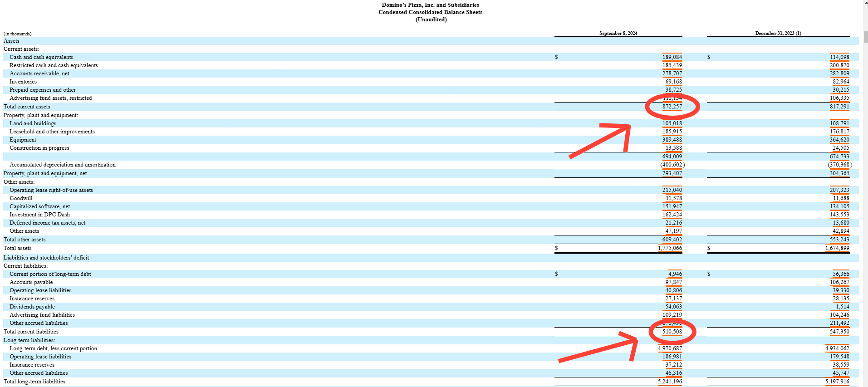868x387 pixels.
Task: Click the 'Goodwill' row label
Action: (x=21, y=198)
